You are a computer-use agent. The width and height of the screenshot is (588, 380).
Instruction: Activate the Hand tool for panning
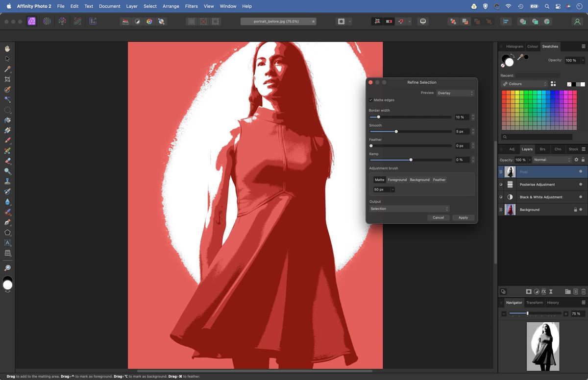[7, 48]
